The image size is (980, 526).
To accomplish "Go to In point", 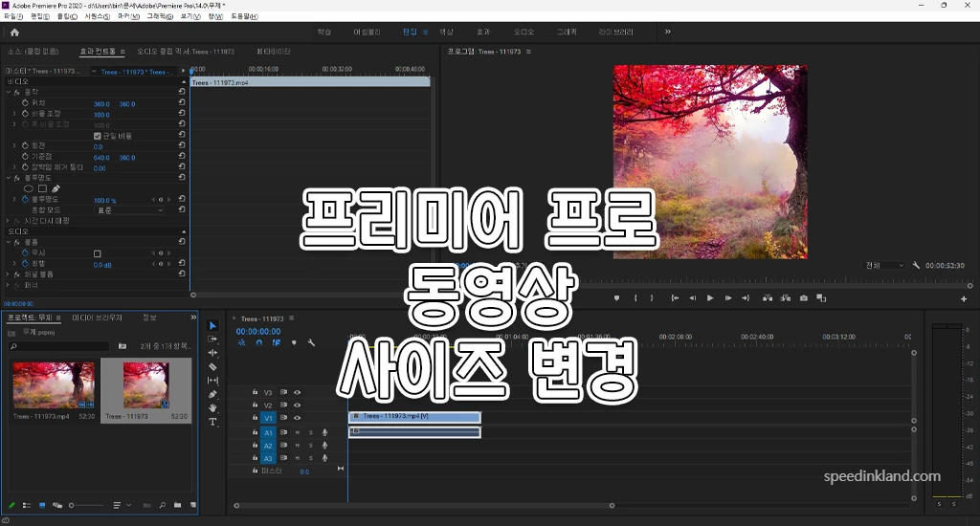I will coord(675,298).
